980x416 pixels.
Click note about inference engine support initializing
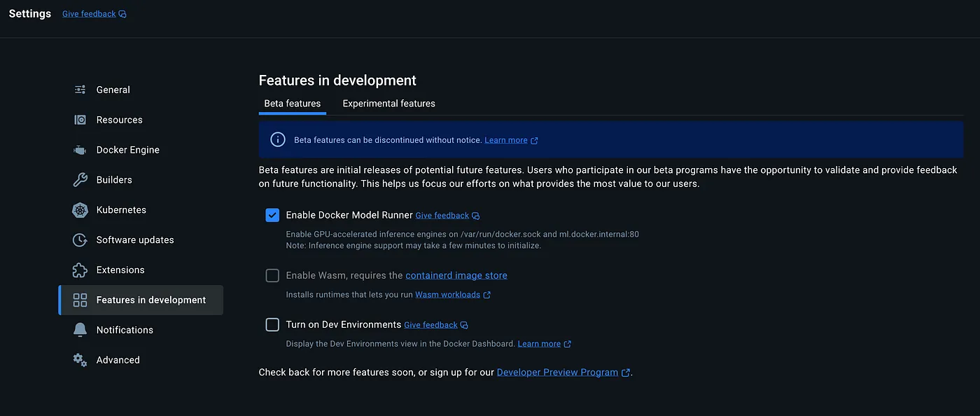point(414,246)
